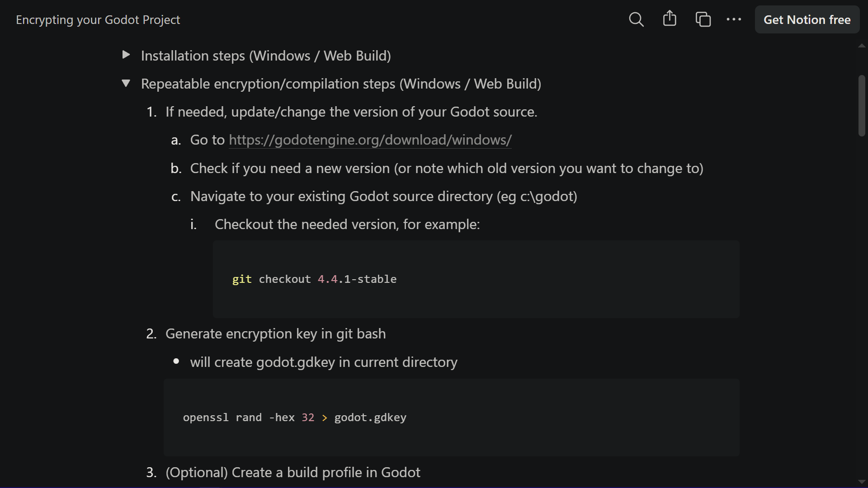Click the share page icon

click(x=670, y=19)
